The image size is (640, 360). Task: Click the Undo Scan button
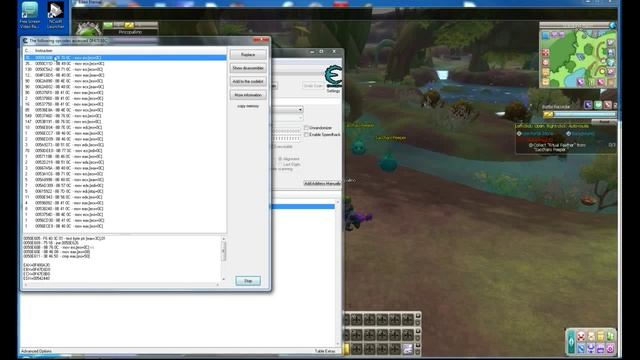pyautogui.click(x=313, y=86)
